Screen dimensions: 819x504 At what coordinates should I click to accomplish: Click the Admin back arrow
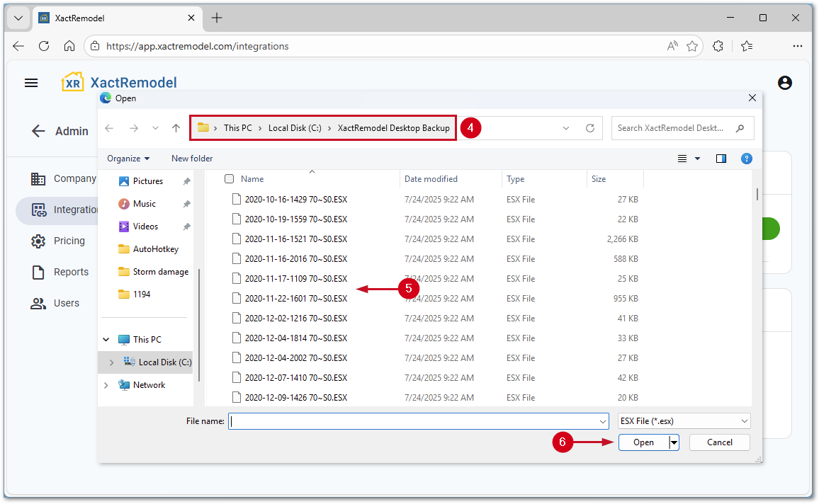pos(38,131)
